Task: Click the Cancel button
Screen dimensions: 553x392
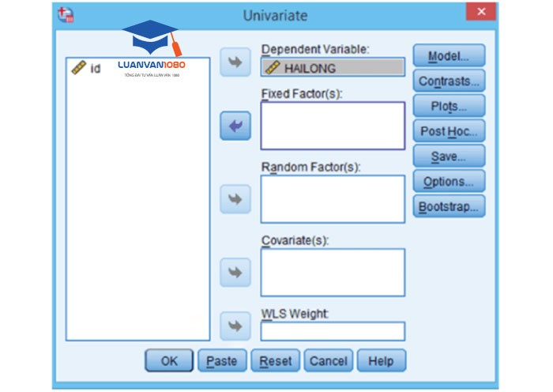Action: tap(329, 360)
